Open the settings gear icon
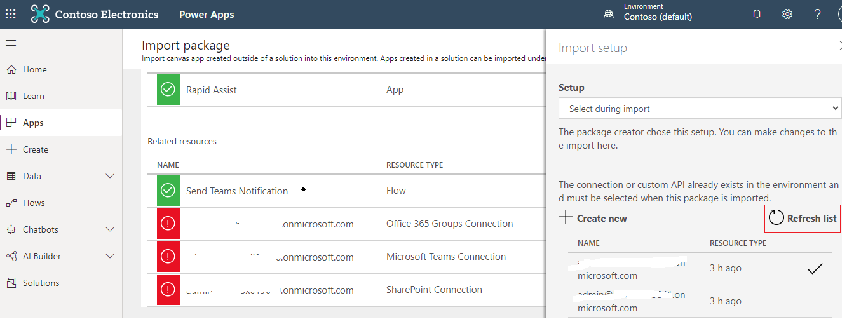868x319 pixels. click(x=787, y=14)
